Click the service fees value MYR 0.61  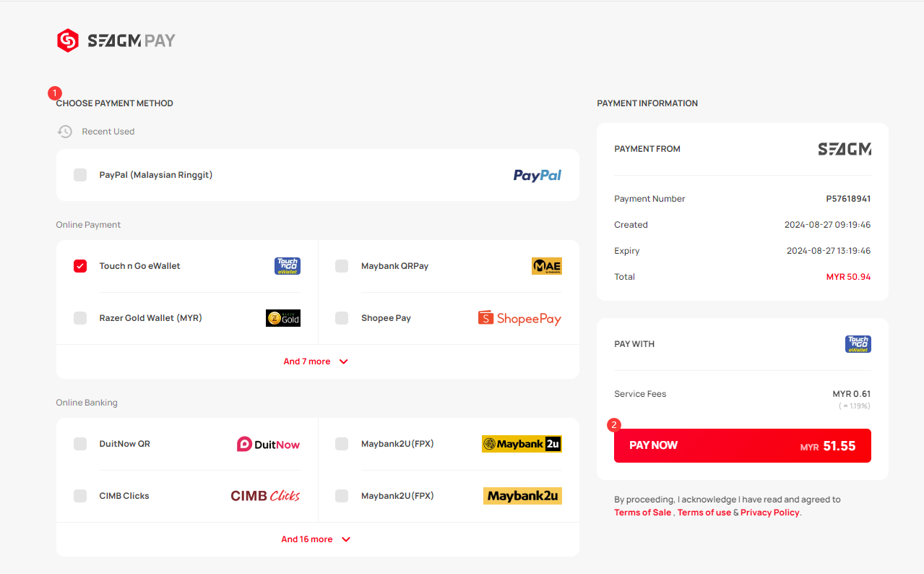(x=852, y=394)
